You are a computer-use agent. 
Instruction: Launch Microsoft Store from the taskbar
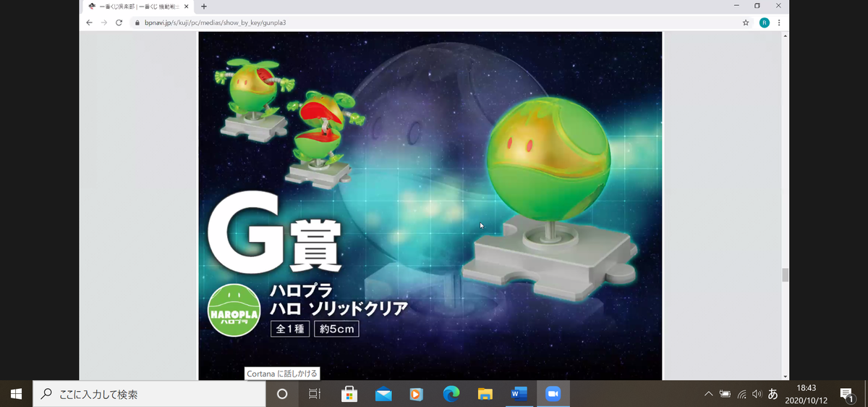coord(349,394)
